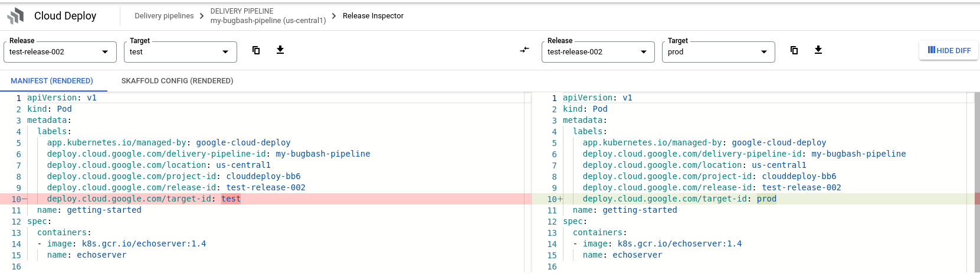Image resolution: width=980 pixels, height=276 pixels.
Task: Open my-bugbash-pipeline breadcrumb link
Action: [268, 20]
